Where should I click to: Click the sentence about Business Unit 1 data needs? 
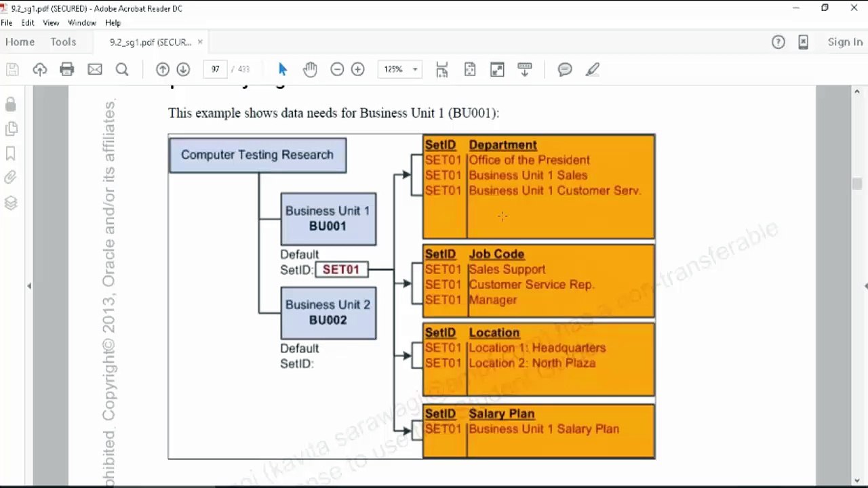click(x=334, y=113)
